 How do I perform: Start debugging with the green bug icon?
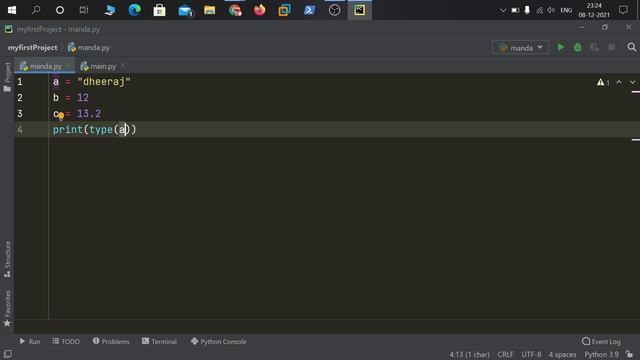tap(578, 47)
